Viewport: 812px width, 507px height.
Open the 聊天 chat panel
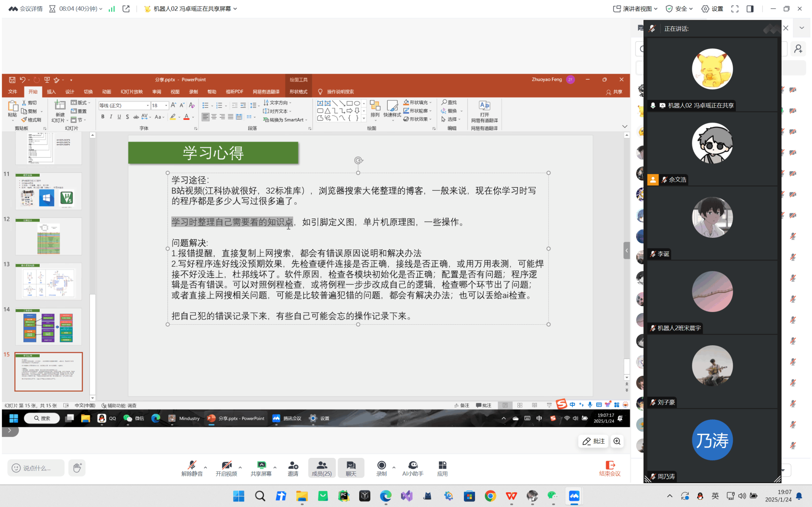coord(351,468)
